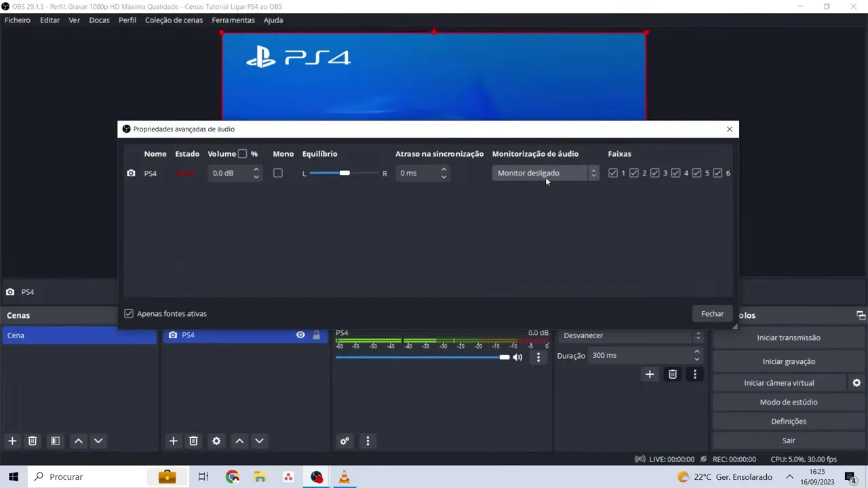Open audio mixer menu dots beside gears

tap(368, 441)
